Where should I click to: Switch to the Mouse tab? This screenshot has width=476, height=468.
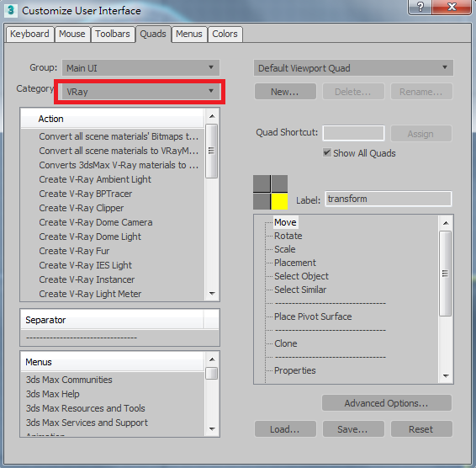(72, 34)
